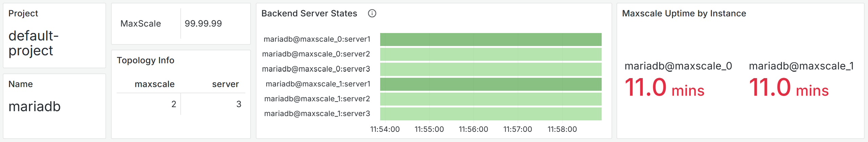Click the maxscale_1:server3 state bar
This screenshot has height=142, width=868.
click(490, 114)
